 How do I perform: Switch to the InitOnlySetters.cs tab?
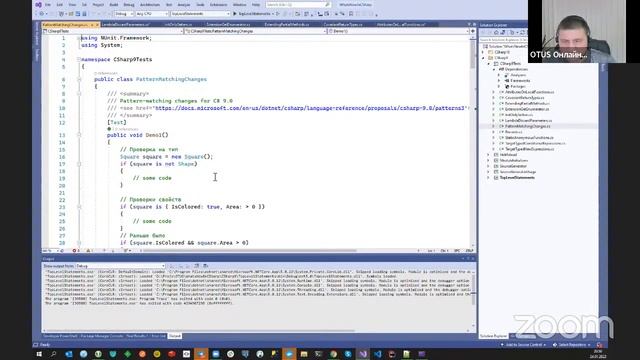pyautogui.click(x=178, y=24)
